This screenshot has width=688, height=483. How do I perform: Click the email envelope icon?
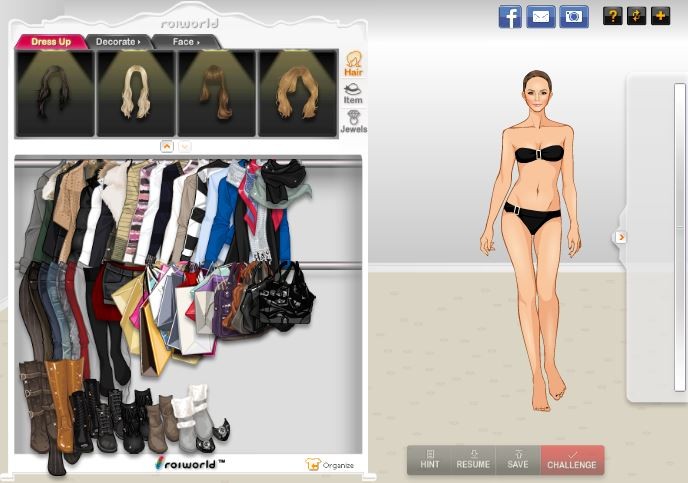click(541, 17)
